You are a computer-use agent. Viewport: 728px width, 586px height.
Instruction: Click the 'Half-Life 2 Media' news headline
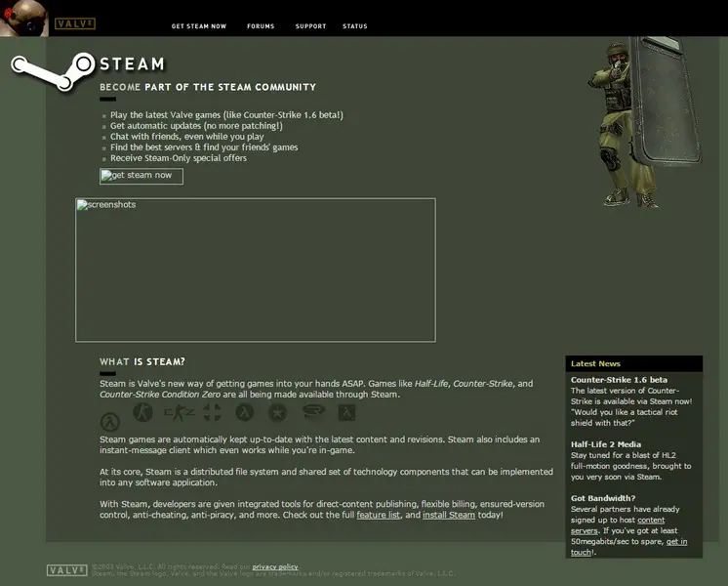click(x=606, y=444)
